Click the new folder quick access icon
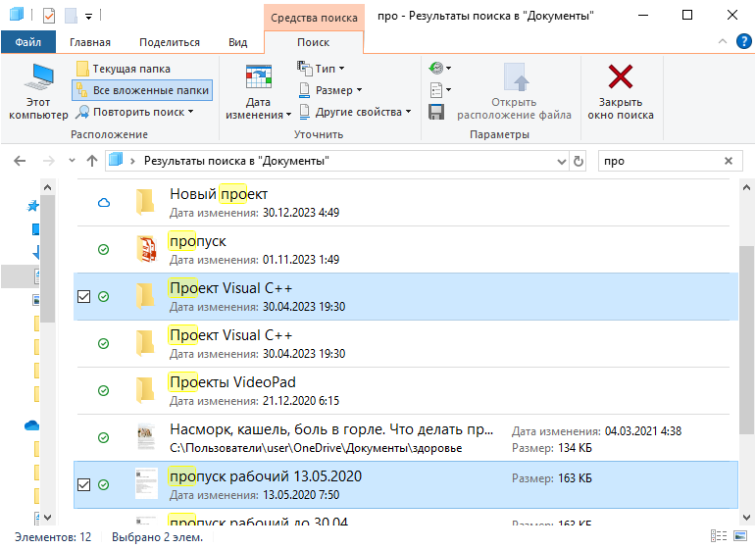The width and height of the screenshot is (756, 549). coord(71,16)
